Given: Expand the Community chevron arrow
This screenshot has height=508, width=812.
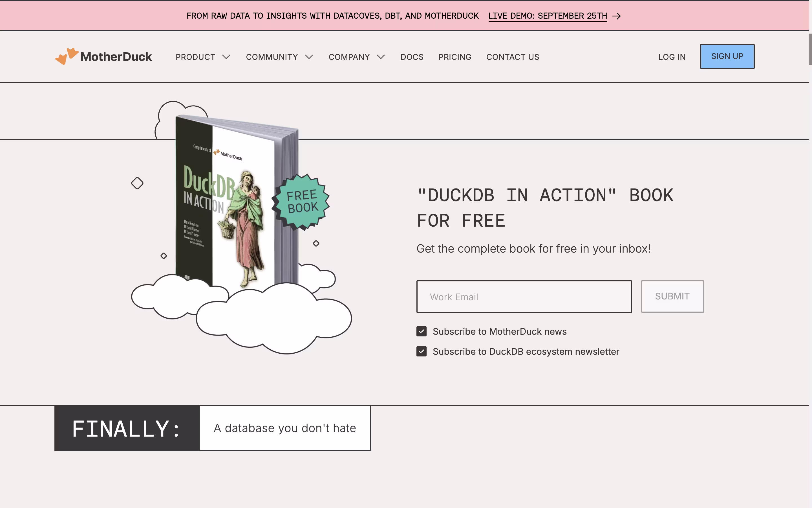Looking at the screenshot, I should [x=309, y=57].
